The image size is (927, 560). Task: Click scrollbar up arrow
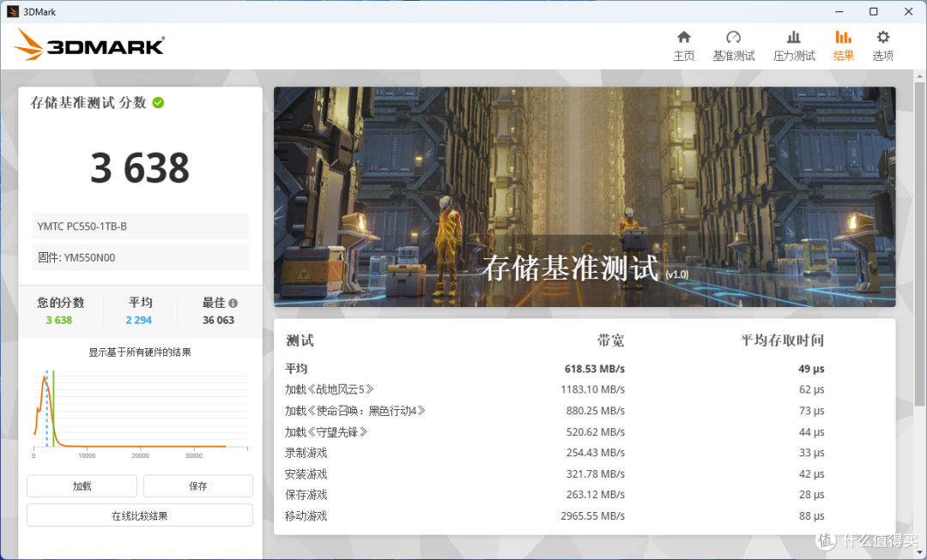[919, 76]
